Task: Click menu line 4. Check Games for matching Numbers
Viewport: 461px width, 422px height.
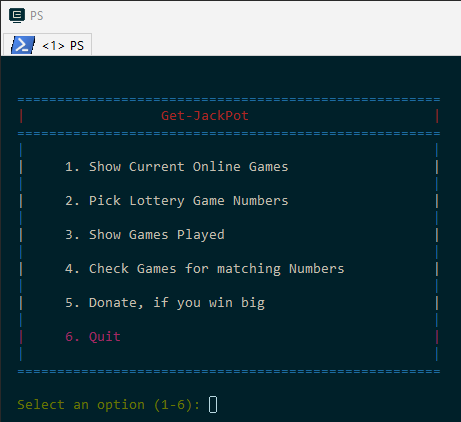Action: pos(204,269)
